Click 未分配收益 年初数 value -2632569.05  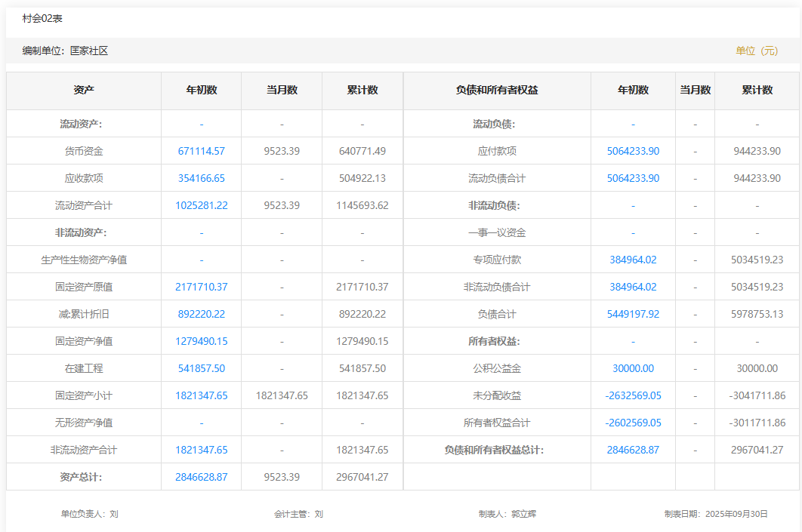click(x=633, y=395)
